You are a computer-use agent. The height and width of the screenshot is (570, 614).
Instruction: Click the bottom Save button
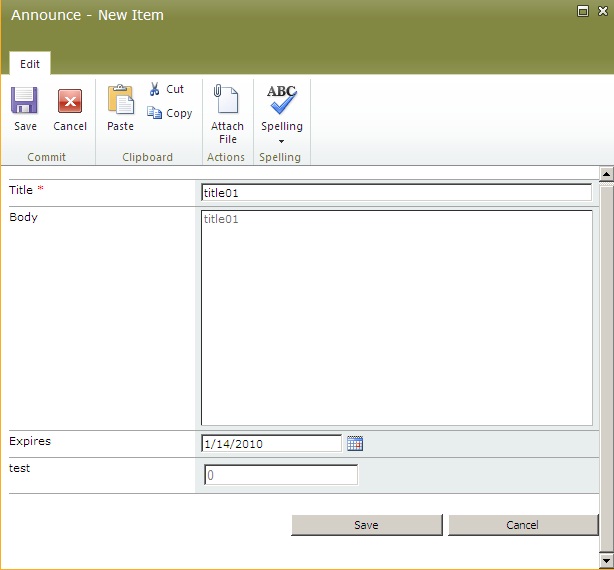pyautogui.click(x=367, y=525)
